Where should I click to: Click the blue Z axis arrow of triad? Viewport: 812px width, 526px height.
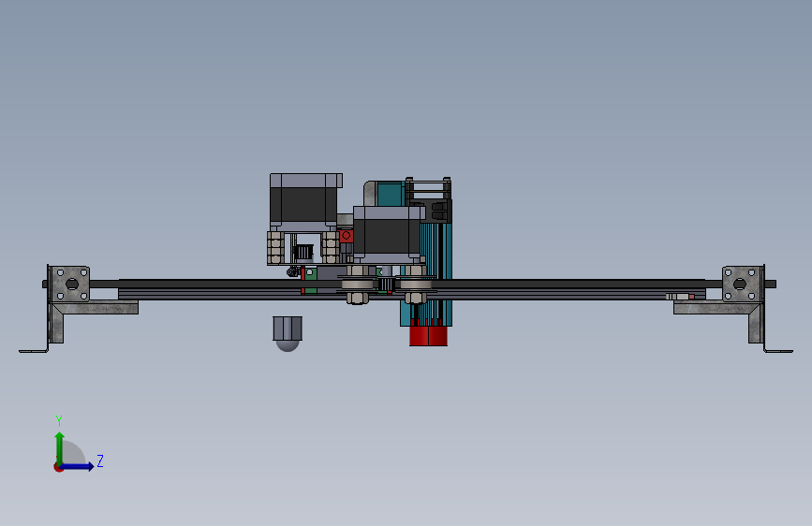coord(78,466)
